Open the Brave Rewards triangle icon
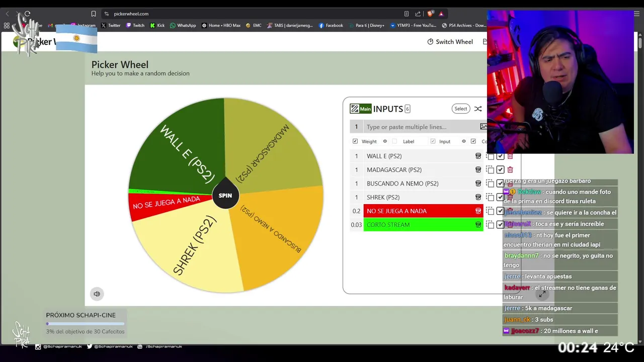 [x=441, y=14]
